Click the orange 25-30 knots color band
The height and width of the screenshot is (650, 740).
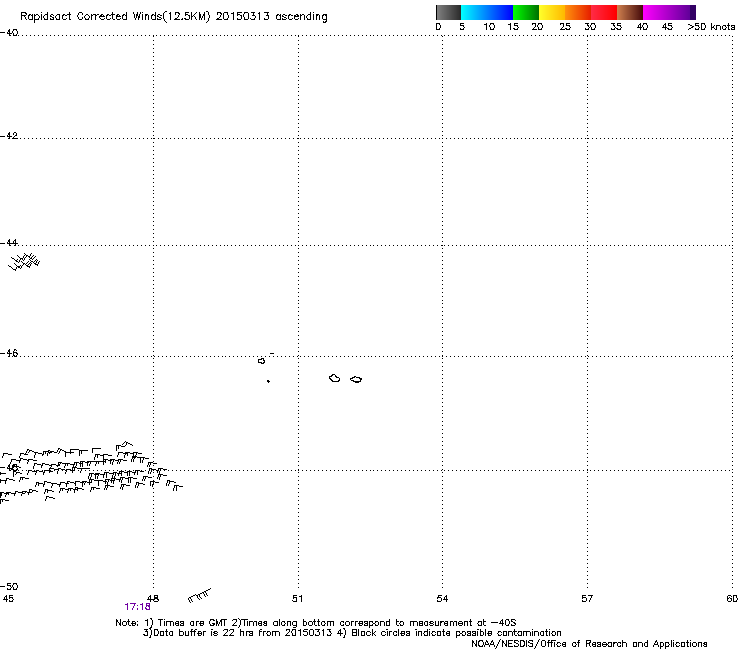[578, 12]
